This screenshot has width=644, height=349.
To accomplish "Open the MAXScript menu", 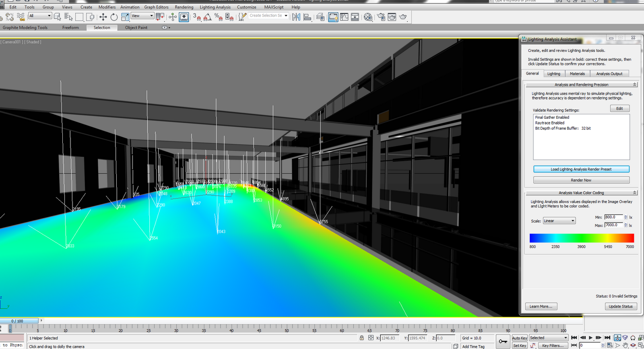I will [x=274, y=7].
